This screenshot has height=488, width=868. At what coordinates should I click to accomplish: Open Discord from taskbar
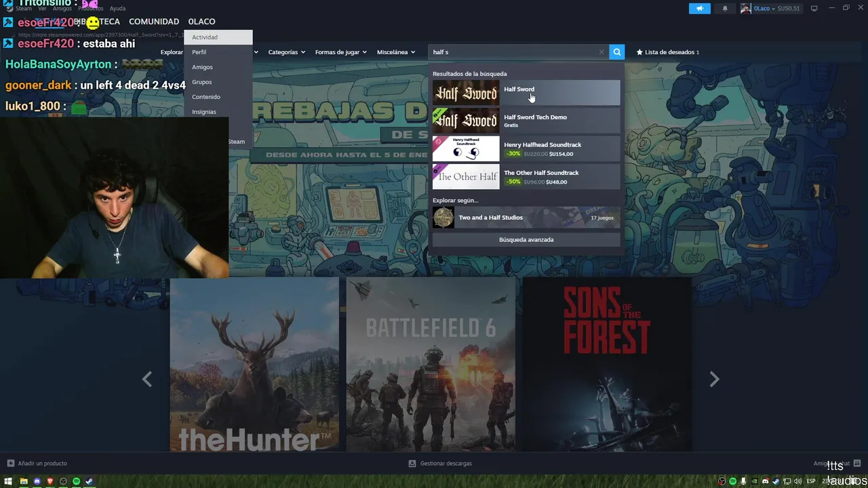pyautogui.click(x=37, y=481)
